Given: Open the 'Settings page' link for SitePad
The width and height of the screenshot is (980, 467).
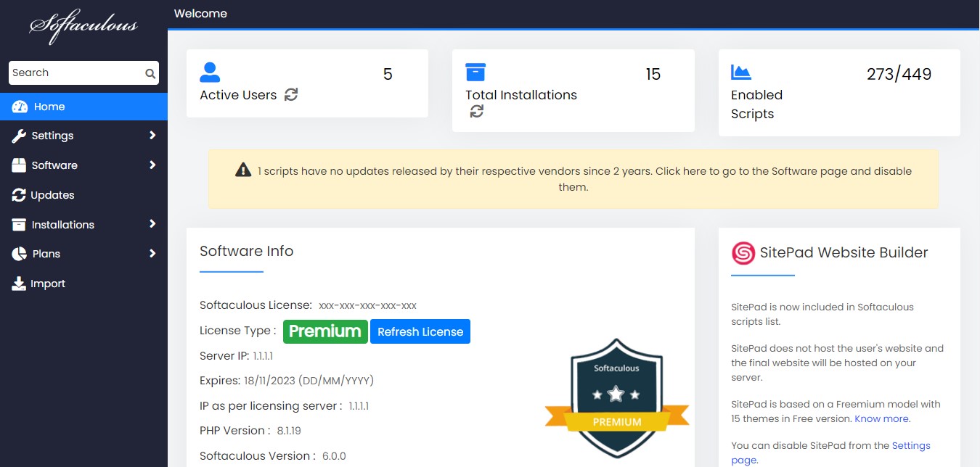Looking at the screenshot, I should click(910, 446).
